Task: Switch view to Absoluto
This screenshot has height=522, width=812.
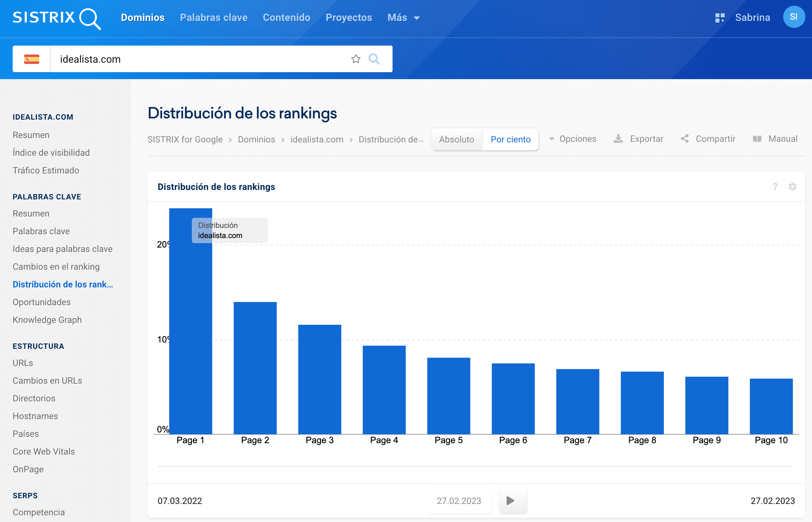Action: coord(456,139)
